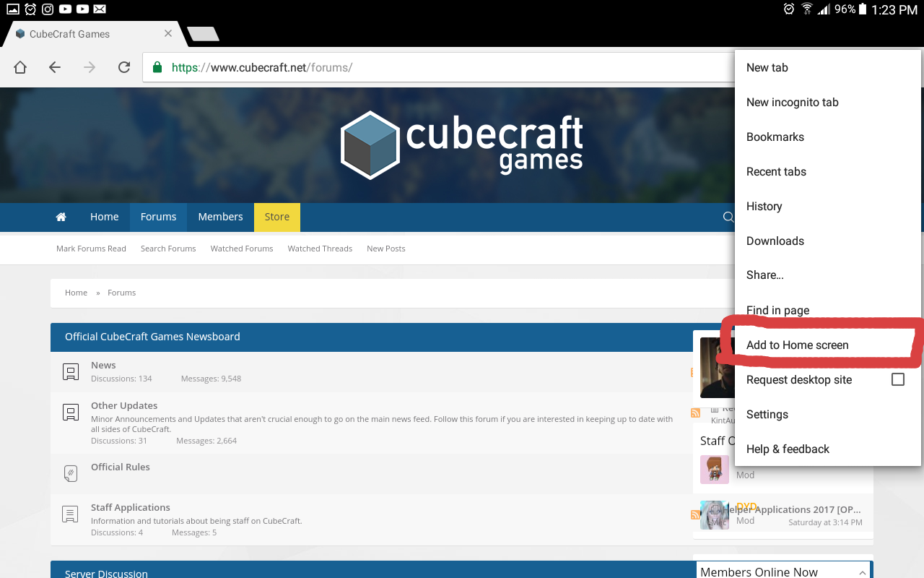Click the PYD member avatar
Image resolution: width=924 pixels, height=578 pixels.
[x=715, y=515]
